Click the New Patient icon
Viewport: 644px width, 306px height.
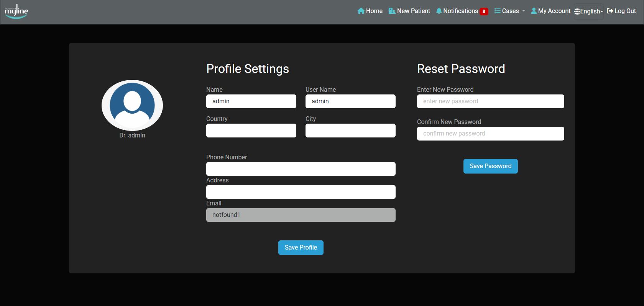(392, 11)
